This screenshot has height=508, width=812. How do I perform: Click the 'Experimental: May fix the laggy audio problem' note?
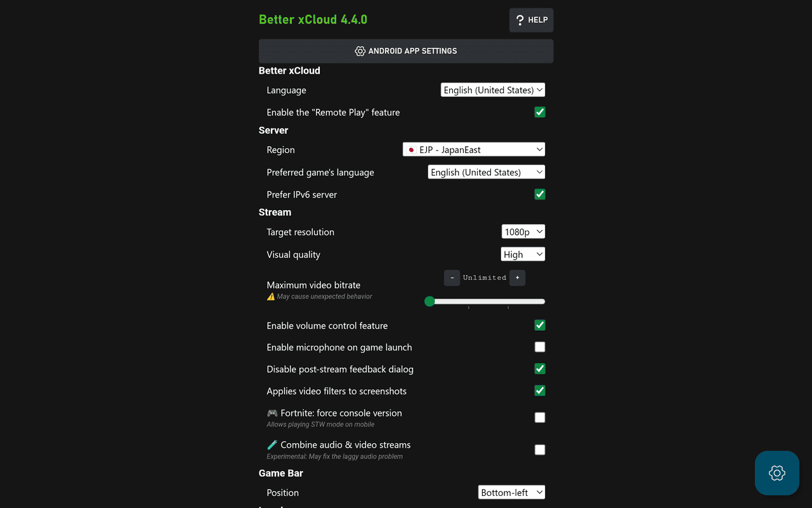pyautogui.click(x=334, y=457)
